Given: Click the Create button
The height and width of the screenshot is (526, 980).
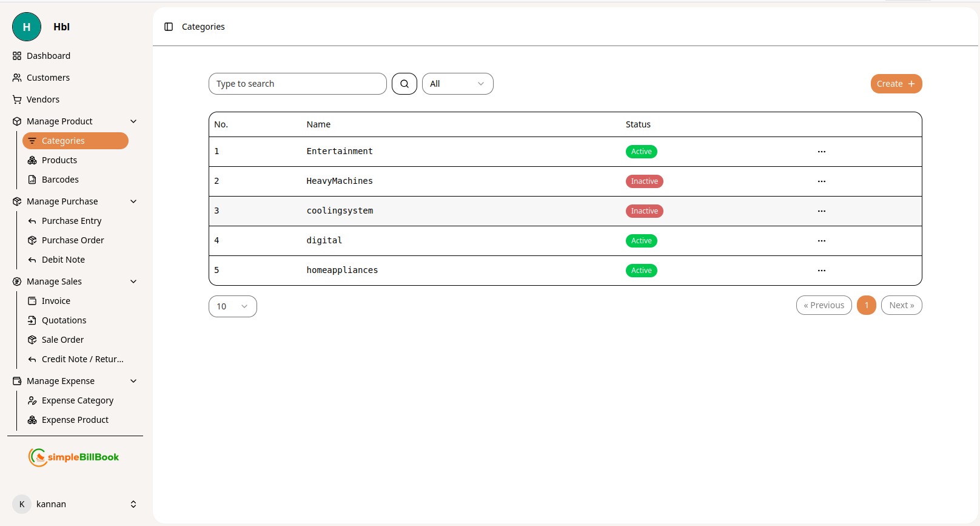Looking at the screenshot, I should pyautogui.click(x=896, y=84).
